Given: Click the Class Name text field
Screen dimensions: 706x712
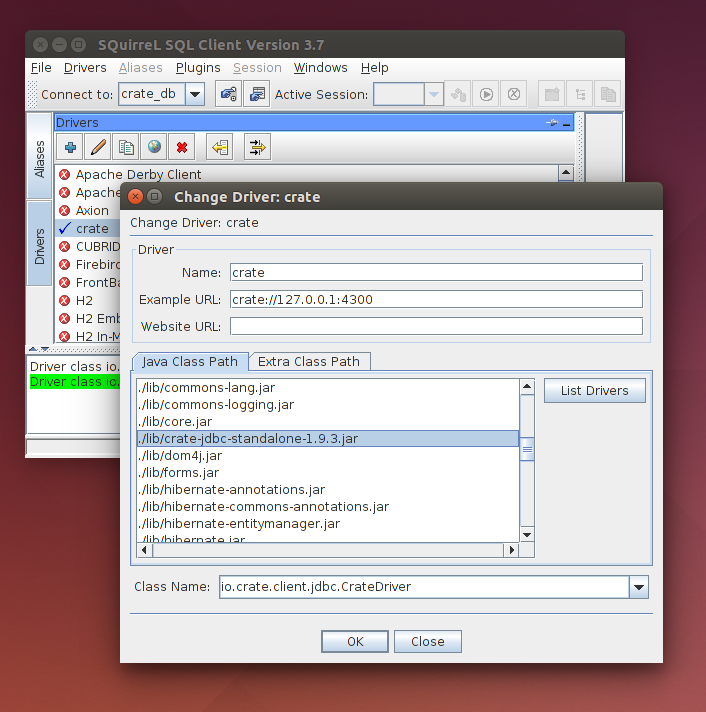Looking at the screenshot, I should (x=424, y=587).
